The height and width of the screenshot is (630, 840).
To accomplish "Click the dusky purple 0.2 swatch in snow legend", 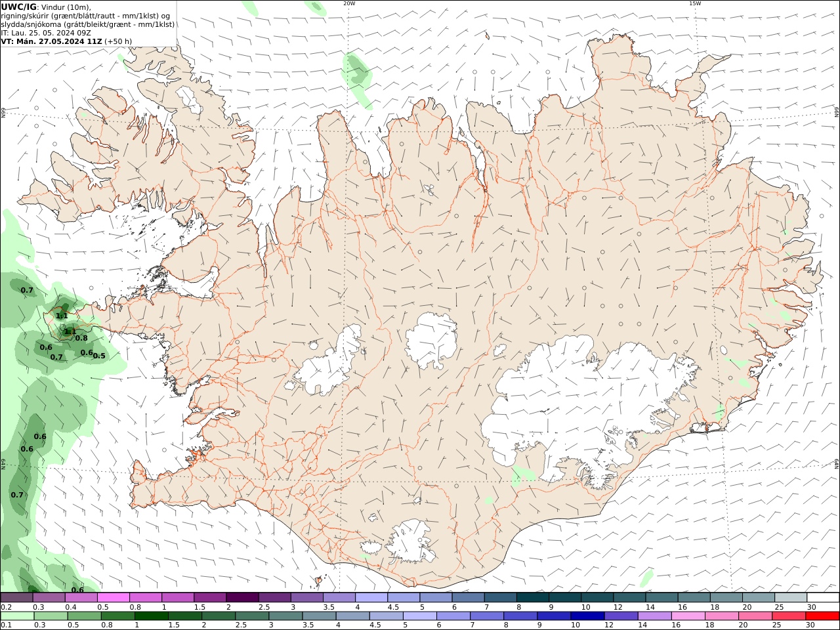I will click(16, 598).
